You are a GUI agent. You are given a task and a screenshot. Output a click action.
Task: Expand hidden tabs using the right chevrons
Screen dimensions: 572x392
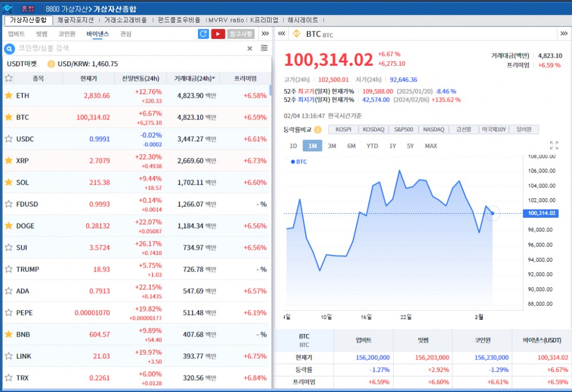pyautogui.click(x=265, y=33)
